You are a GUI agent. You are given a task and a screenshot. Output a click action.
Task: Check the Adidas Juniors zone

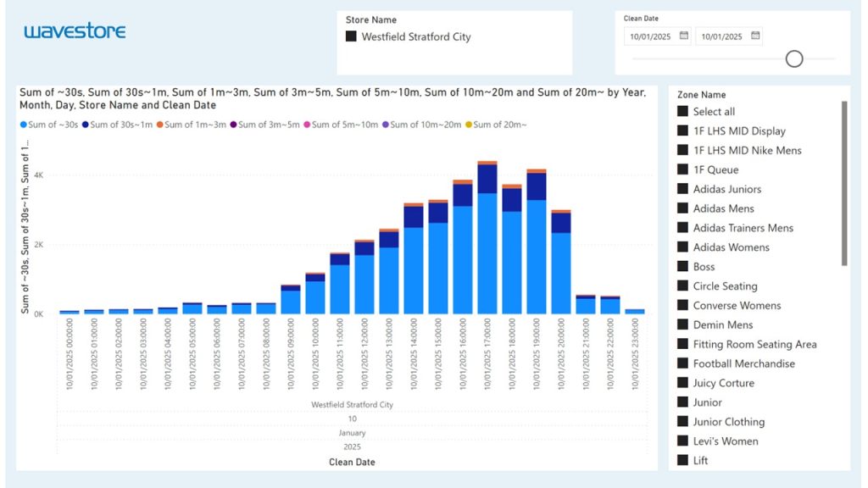(682, 189)
